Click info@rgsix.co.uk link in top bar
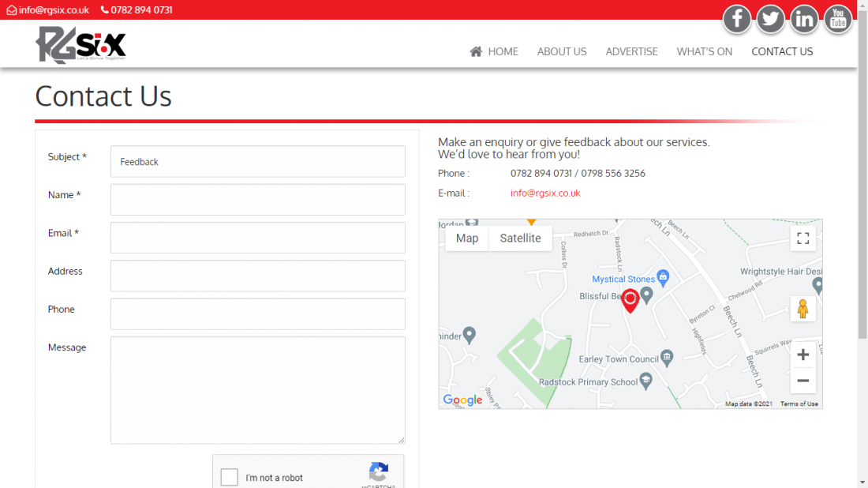Screen dimensions: 868x488 [x=54, y=10]
